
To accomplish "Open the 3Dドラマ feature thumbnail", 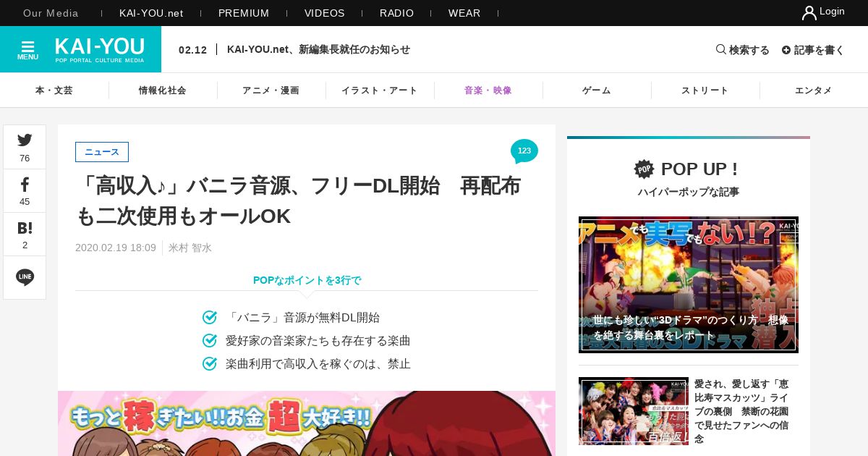I will point(689,284).
